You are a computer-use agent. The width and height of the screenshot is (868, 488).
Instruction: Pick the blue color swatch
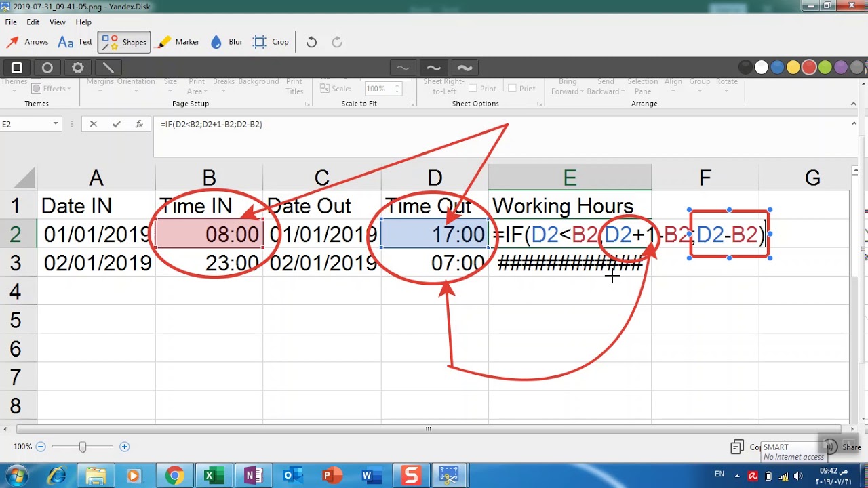[777, 67]
